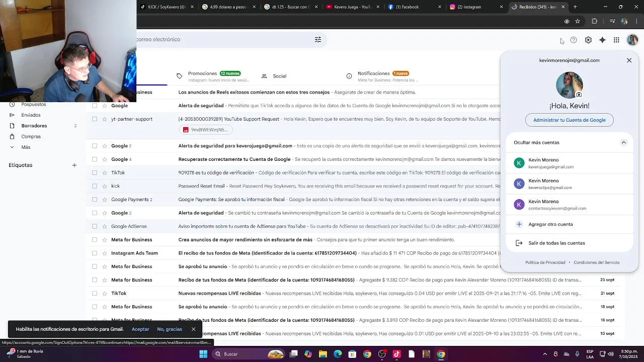Image resolution: width=644 pixels, height=362 pixels.
Task: Open Chrome media controls icon
Action: [x=612, y=21]
